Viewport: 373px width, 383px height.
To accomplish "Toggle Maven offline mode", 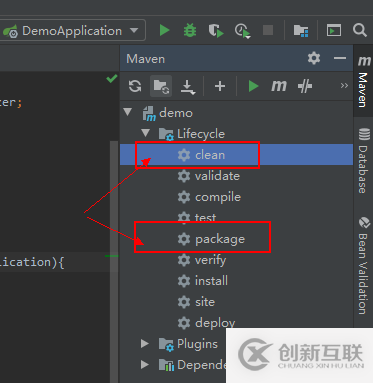I will pyautogui.click(x=305, y=86).
